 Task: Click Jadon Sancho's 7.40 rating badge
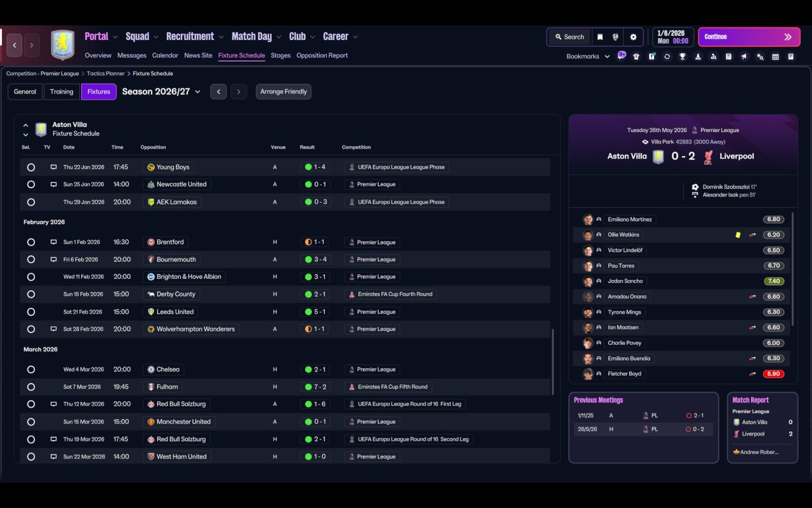click(x=773, y=281)
